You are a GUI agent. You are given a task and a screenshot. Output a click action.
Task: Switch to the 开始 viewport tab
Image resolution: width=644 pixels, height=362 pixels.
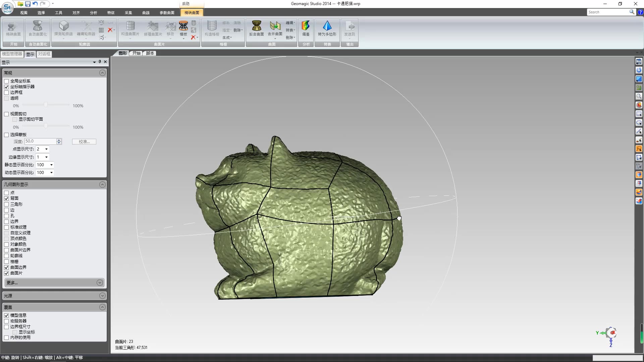pos(136,53)
